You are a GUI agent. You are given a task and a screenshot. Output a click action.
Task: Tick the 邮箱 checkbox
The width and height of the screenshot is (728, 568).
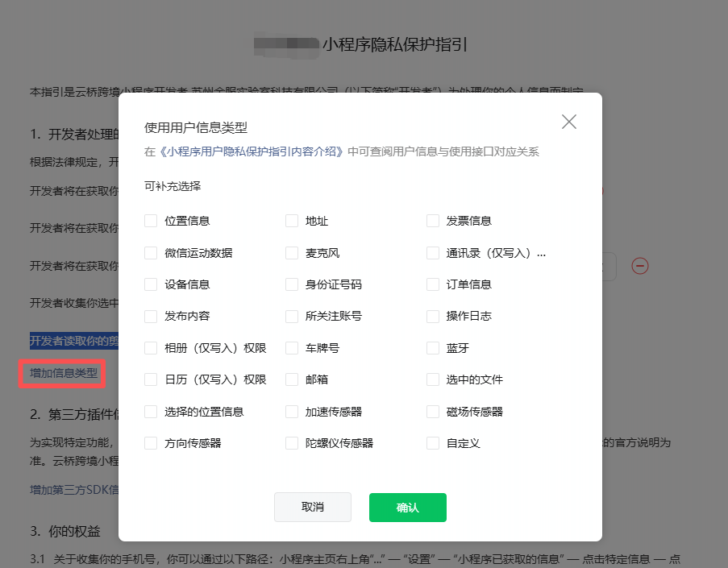pos(292,379)
